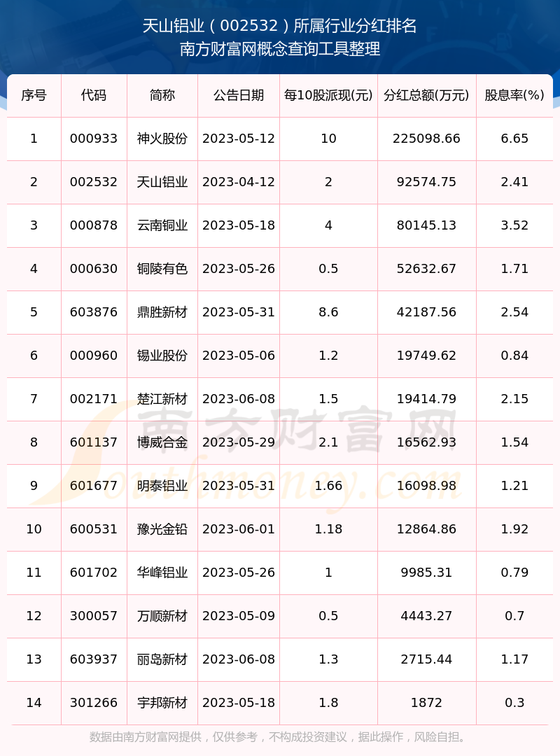
Task: Select stock code 000933
Action: tap(94, 139)
